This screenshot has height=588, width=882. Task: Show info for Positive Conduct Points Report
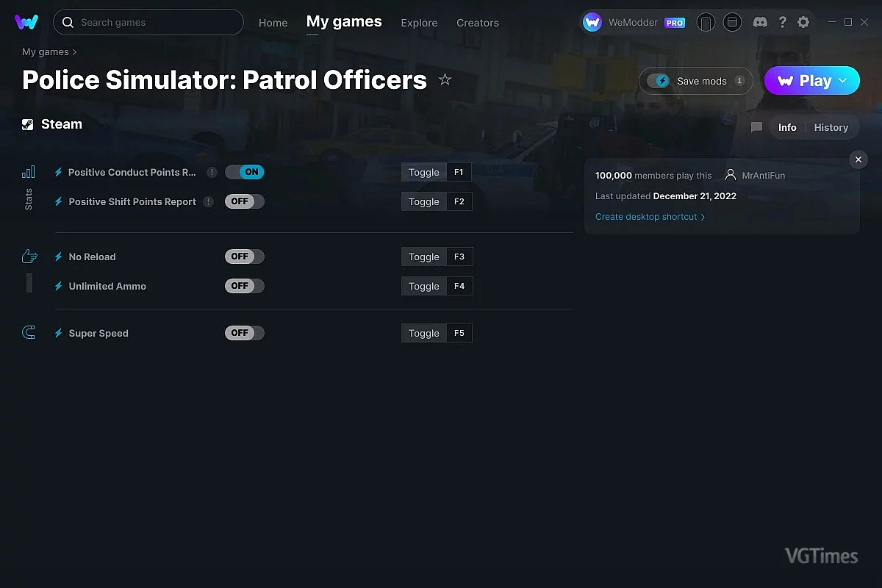(212, 172)
